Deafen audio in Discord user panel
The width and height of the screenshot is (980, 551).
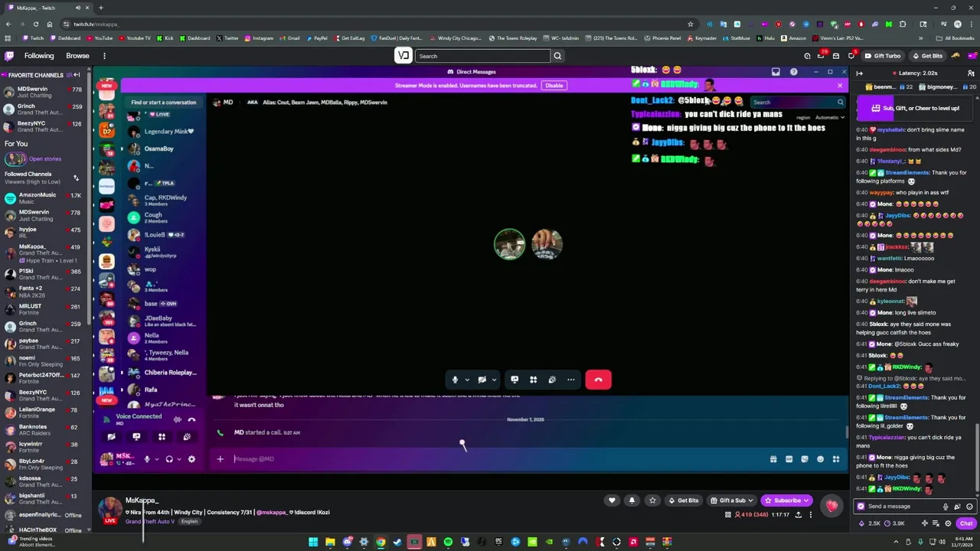(168, 459)
